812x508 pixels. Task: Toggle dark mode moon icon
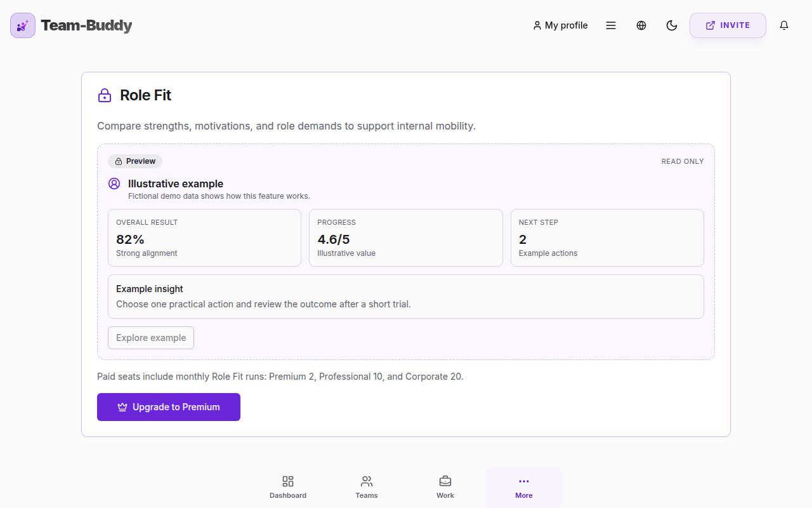point(672,25)
